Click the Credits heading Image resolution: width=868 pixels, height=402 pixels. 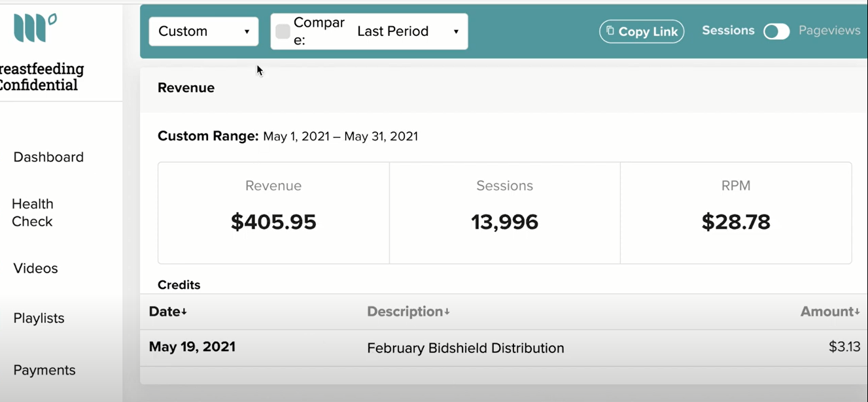point(179,285)
